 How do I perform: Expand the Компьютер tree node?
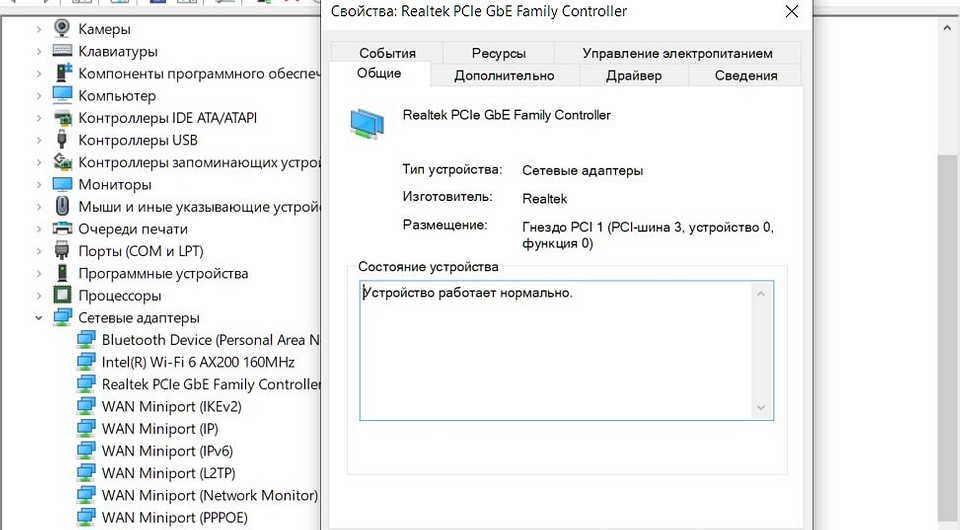(x=39, y=95)
